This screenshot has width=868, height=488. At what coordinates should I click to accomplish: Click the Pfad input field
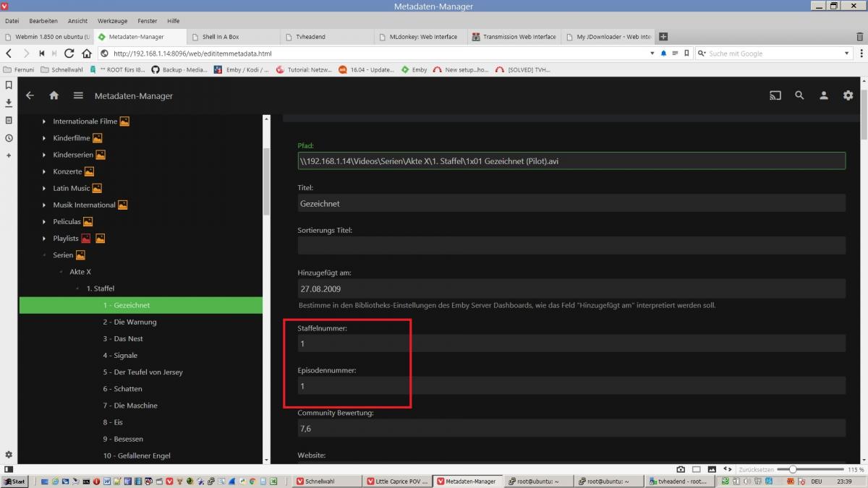click(571, 160)
